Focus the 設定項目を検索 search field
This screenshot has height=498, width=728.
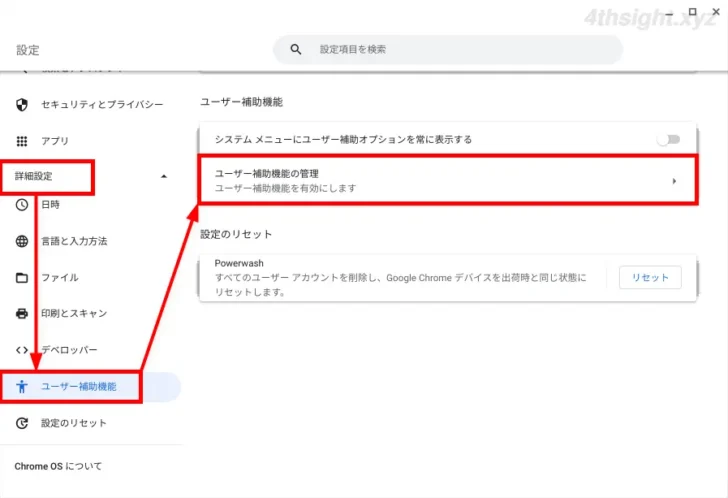coord(448,49)
